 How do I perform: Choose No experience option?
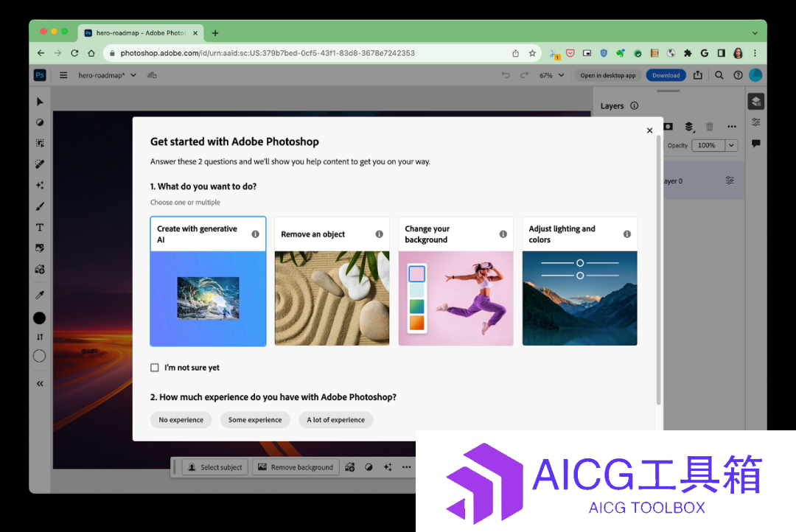click(181, 420)
